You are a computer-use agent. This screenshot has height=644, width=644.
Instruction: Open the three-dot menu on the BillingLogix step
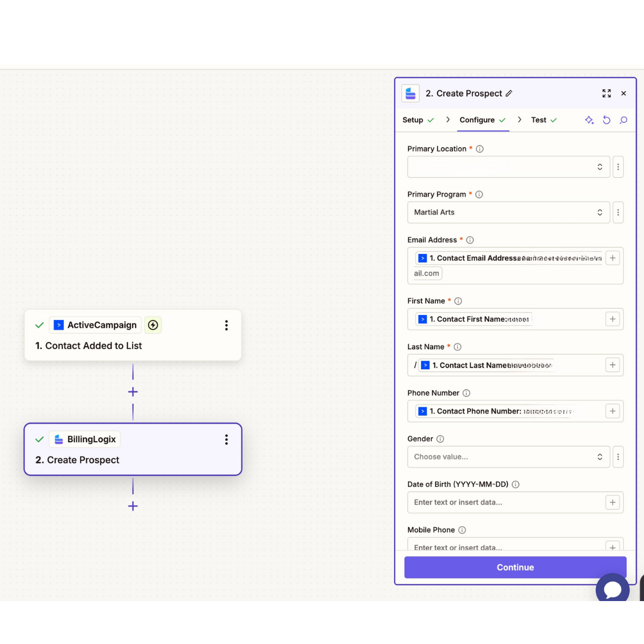226,439
